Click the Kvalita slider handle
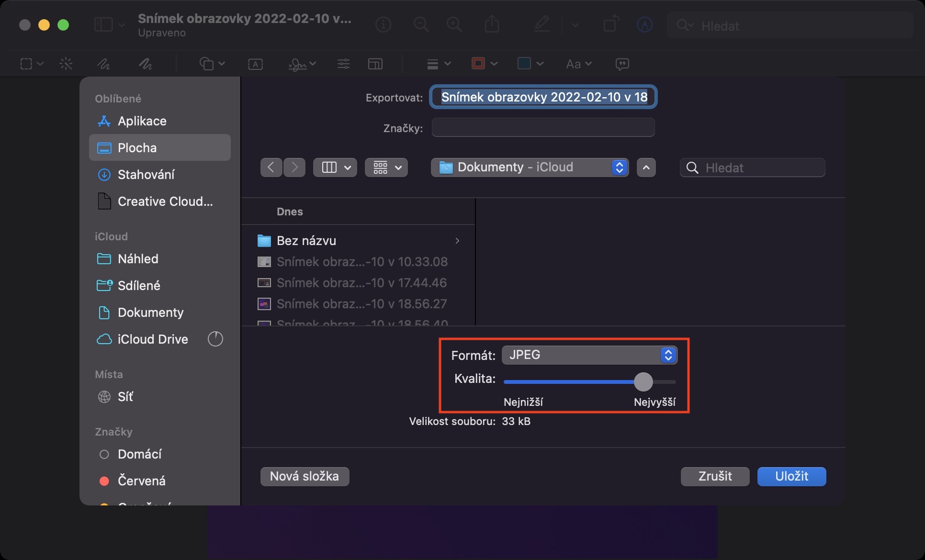Viewport: 925px width, 560px height. [x=643, y=382]
